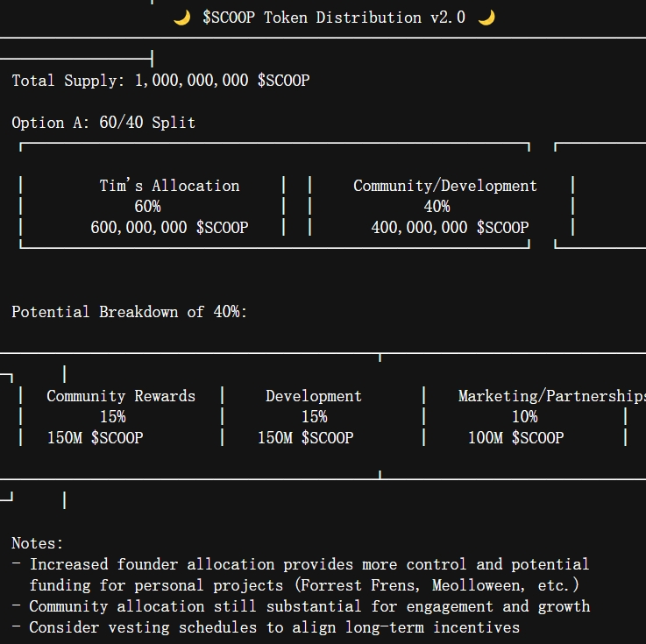Select the 'Total Supply: 1,000,000,000 $SCOOP' line
This screenshot has width=646, height=644.
160,81
